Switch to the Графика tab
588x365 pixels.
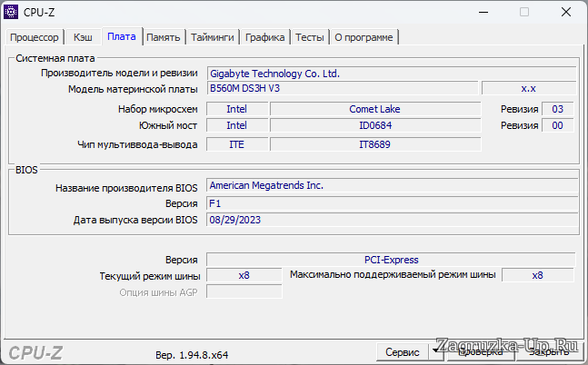tap(265, 37)
